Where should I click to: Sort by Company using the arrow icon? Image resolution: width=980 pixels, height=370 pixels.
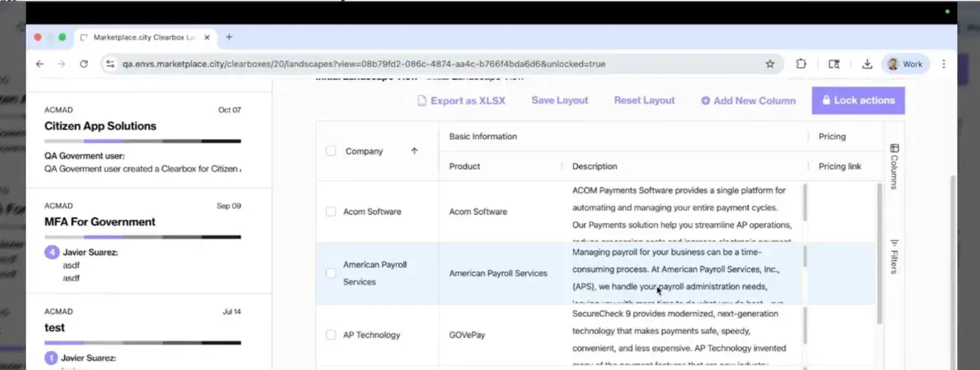click(x=414, y=151)
